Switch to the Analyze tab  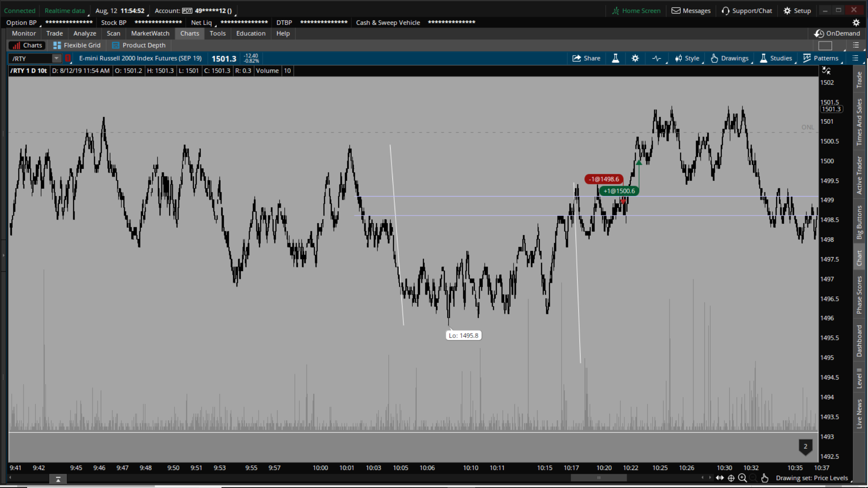pos(85,33)
